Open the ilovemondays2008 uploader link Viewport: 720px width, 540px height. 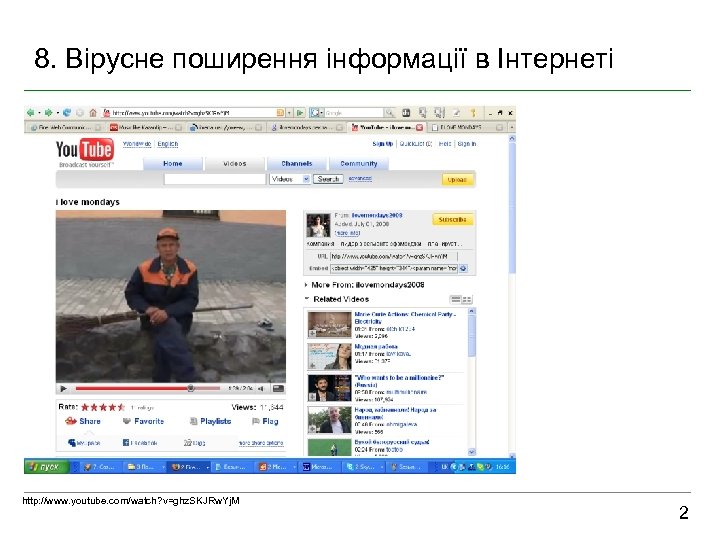coord(377,215)
